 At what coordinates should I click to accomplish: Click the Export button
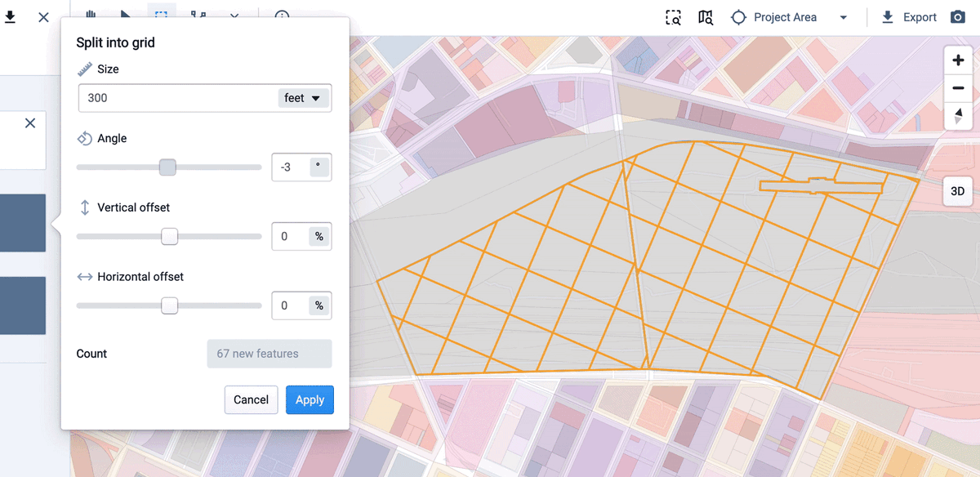910,17
